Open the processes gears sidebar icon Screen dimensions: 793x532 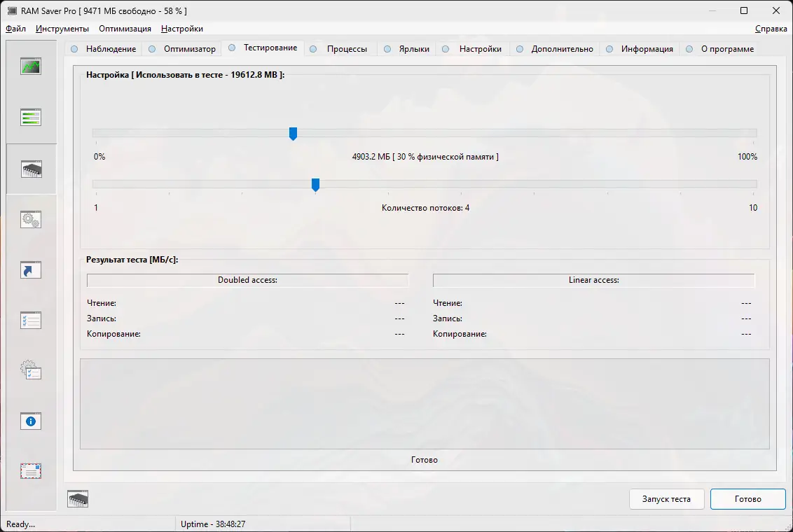pos(31,219)
